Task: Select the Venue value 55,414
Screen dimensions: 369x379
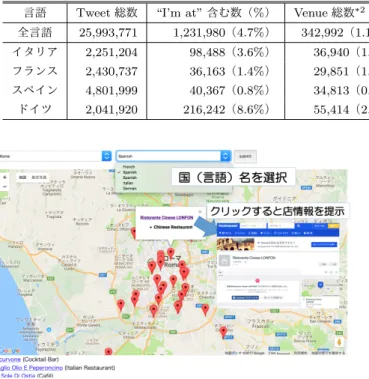Action: tap(331, 109)
